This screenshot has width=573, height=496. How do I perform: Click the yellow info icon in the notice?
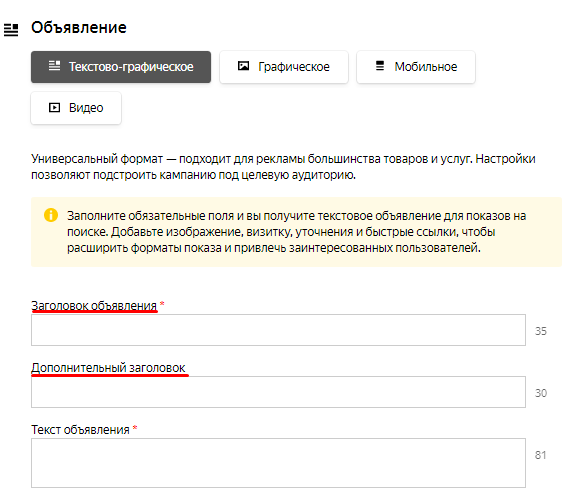[x=51, y=215]
